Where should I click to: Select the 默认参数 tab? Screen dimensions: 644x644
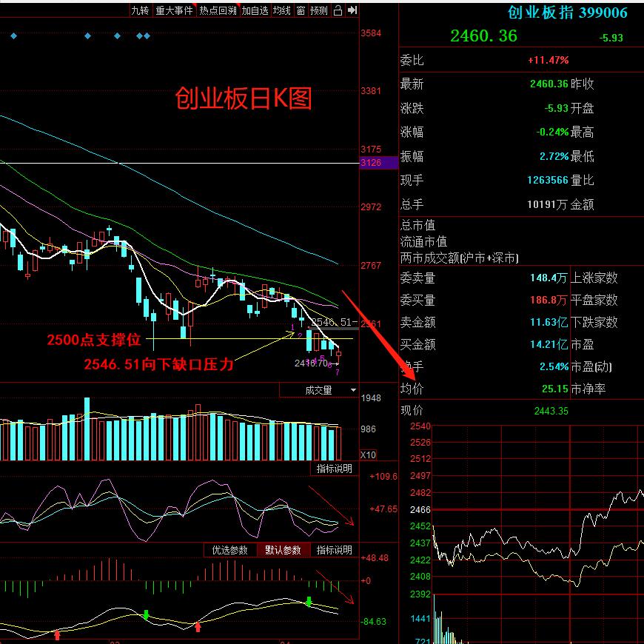point(283,550)
